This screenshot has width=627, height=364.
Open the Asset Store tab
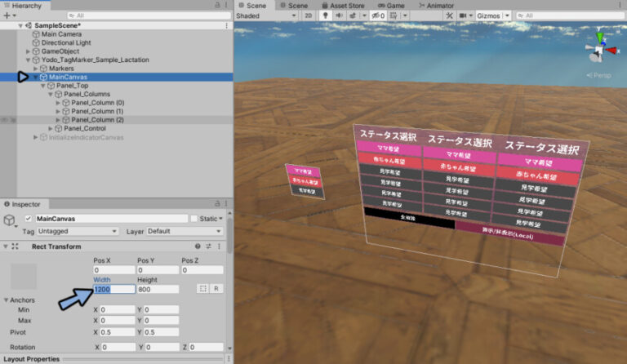343,5
